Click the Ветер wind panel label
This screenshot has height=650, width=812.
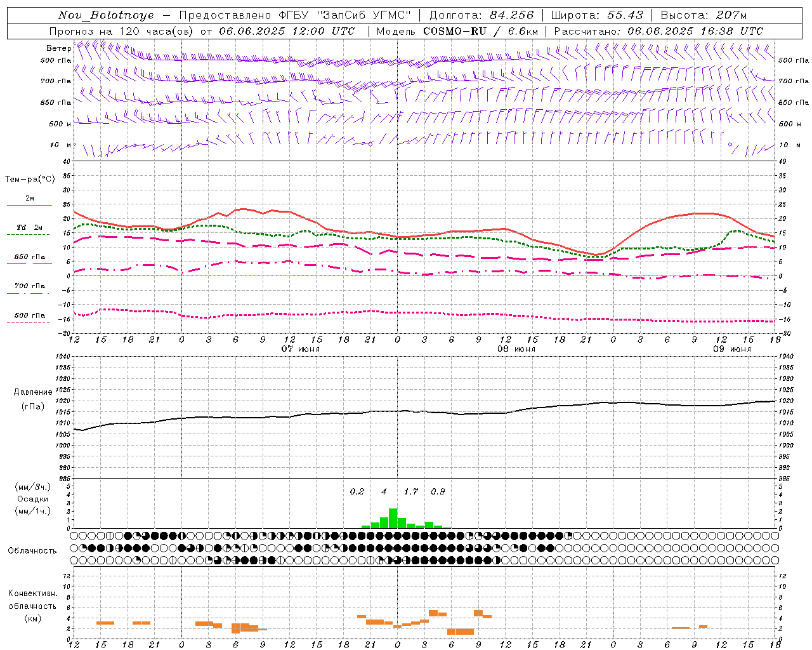(x=58, y=48)
